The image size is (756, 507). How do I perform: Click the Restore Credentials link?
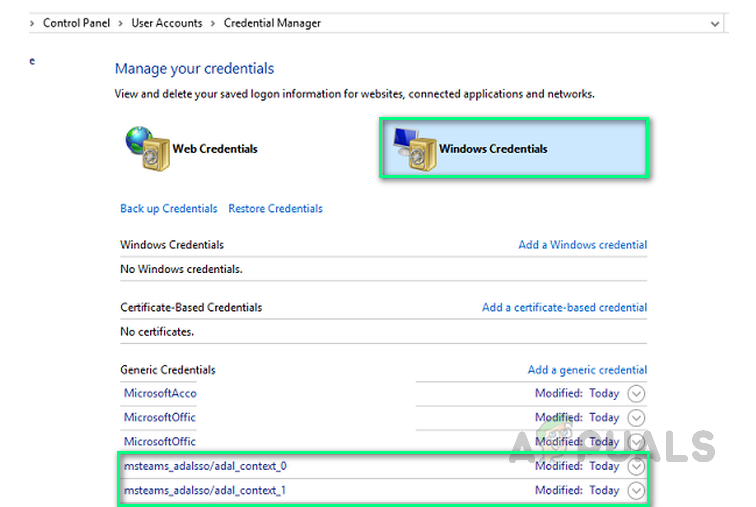[x=275, y=209]
